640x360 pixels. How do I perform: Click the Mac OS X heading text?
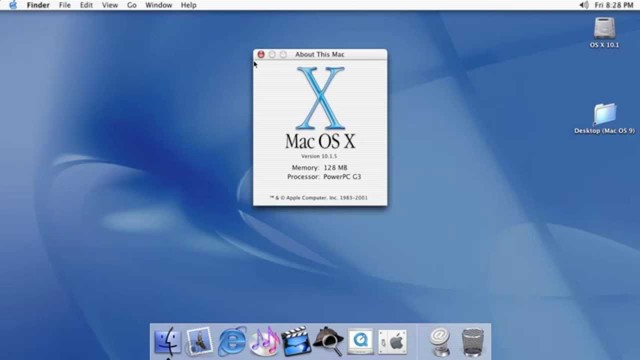320,141
